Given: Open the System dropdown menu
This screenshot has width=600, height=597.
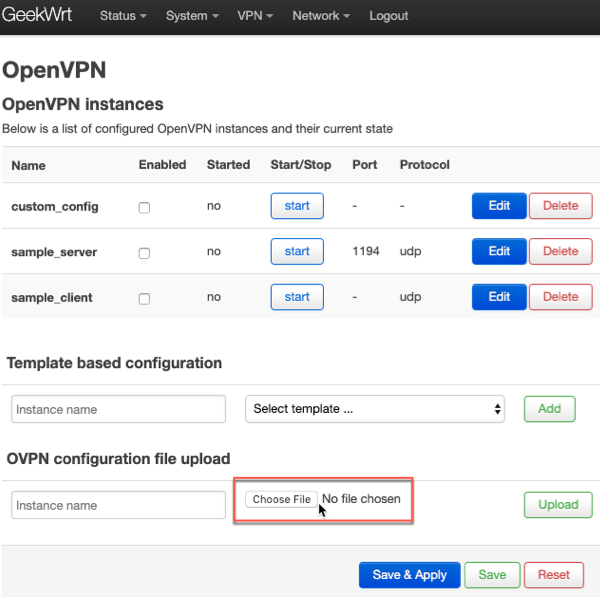Looking at the screenshot, I should 192,16.
